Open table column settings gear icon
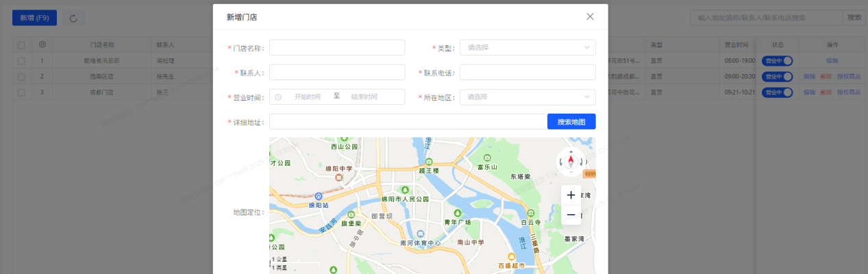 coord(42,45)
